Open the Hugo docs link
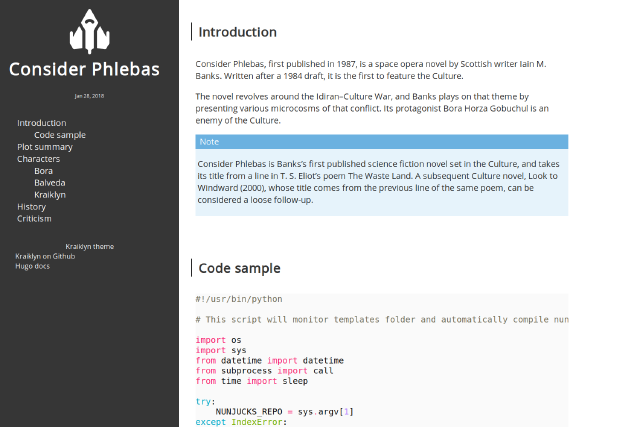Viewport: 640px width, 427px height. coord(32,266)
